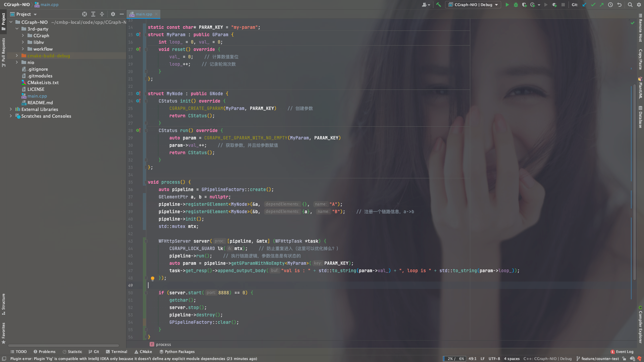The image size is (644, 362).
Task: Expand External Libraries node
Action: point(11,109)
